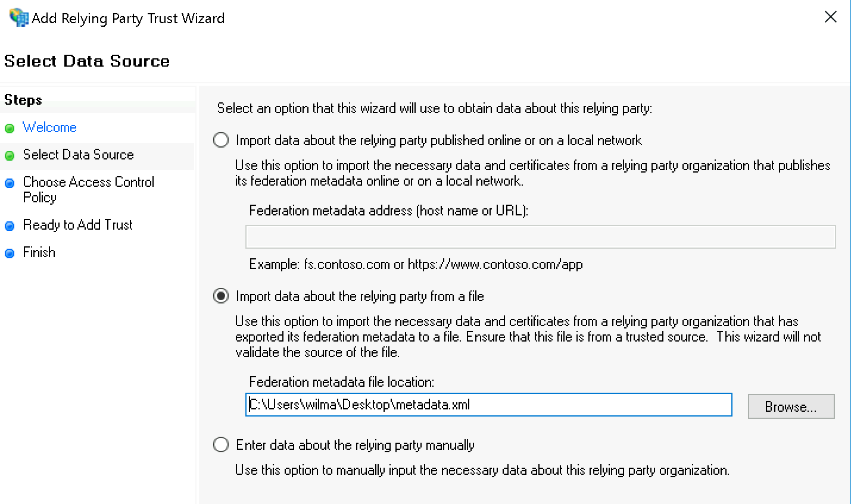This screenshot has width=851, height=504.
Task: Click the Import from a file label
Action: click(360, 296)
